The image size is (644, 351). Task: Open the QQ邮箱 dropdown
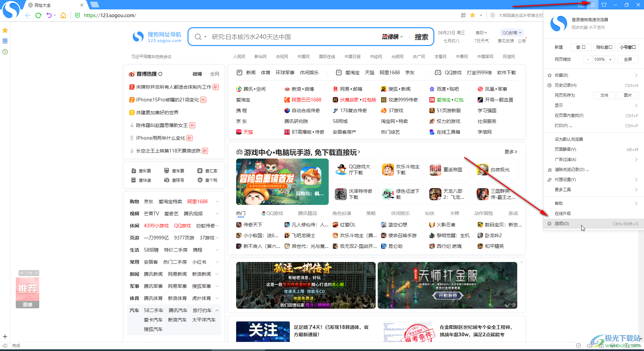click(x=512, y=33)
